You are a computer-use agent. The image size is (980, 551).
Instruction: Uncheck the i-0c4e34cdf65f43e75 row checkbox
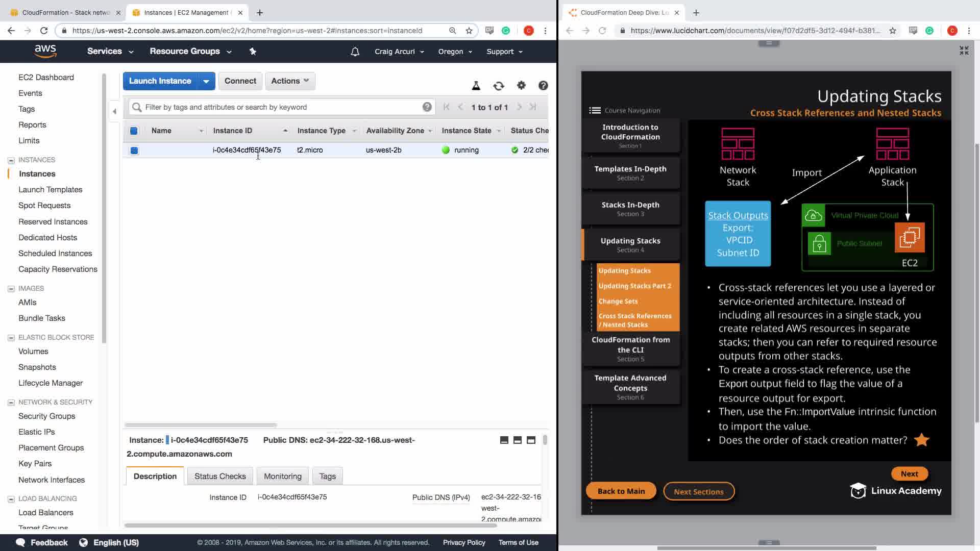tap(134, 150)
